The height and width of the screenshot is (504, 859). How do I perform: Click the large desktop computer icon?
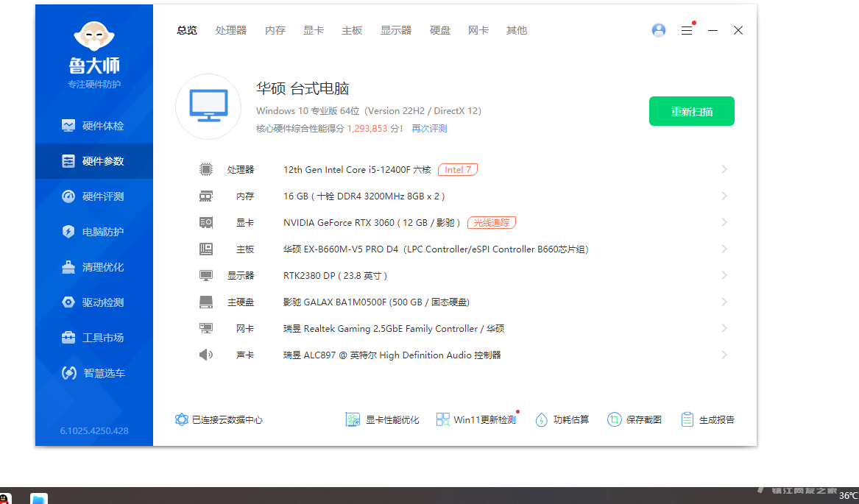[208, 107]
